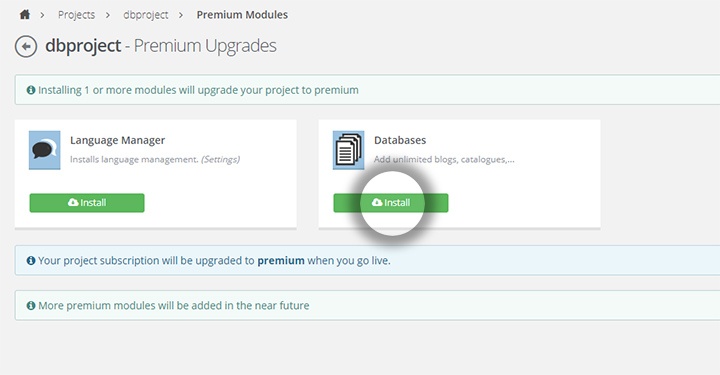Viewport: 720px width, 375px height.
Task: Click the dbproject Premium Upgrades heading
Action: pyautogui.click(x=161, y=46)
